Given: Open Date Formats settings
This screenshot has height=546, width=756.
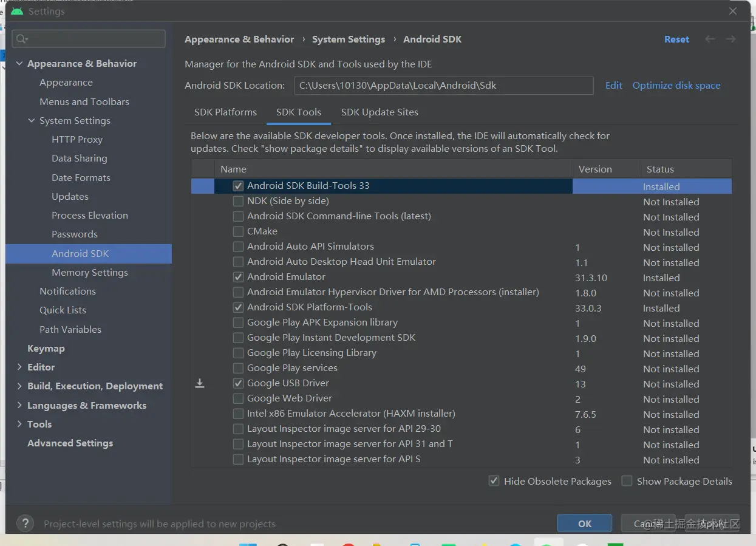Looking at the screenshot, I should (81, 177).
